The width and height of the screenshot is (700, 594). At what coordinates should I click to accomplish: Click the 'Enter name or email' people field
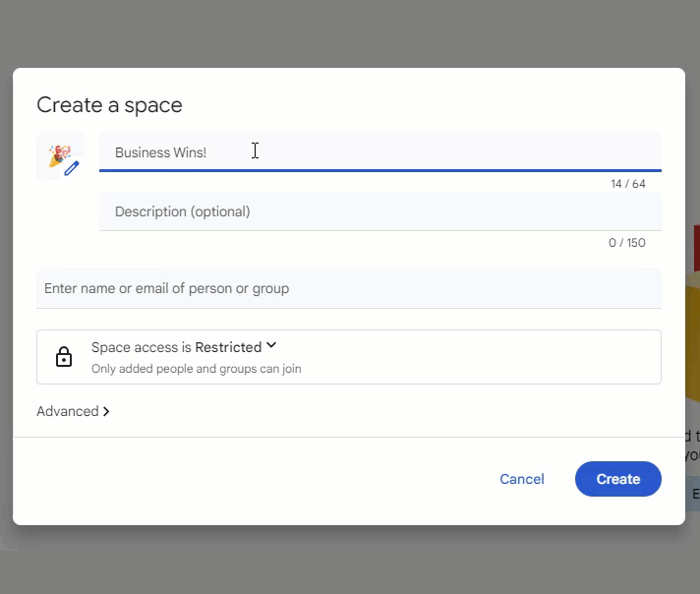tap(349, 288)
